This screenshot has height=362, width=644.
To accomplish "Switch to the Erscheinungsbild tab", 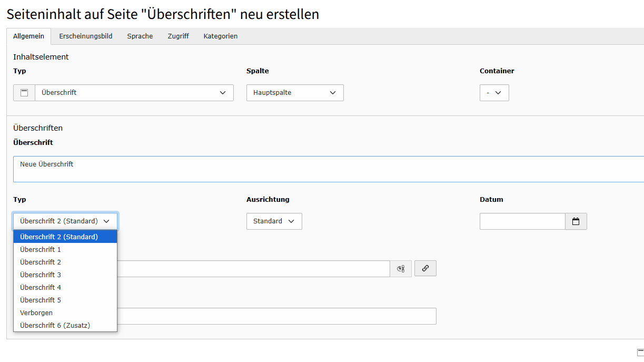I will point(85,36).
